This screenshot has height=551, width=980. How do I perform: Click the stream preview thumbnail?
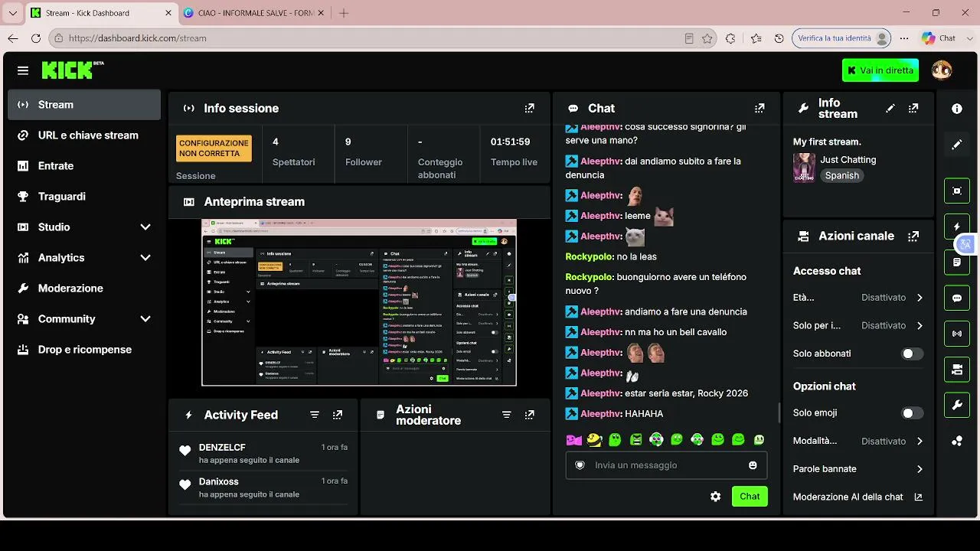pos(359,303)
